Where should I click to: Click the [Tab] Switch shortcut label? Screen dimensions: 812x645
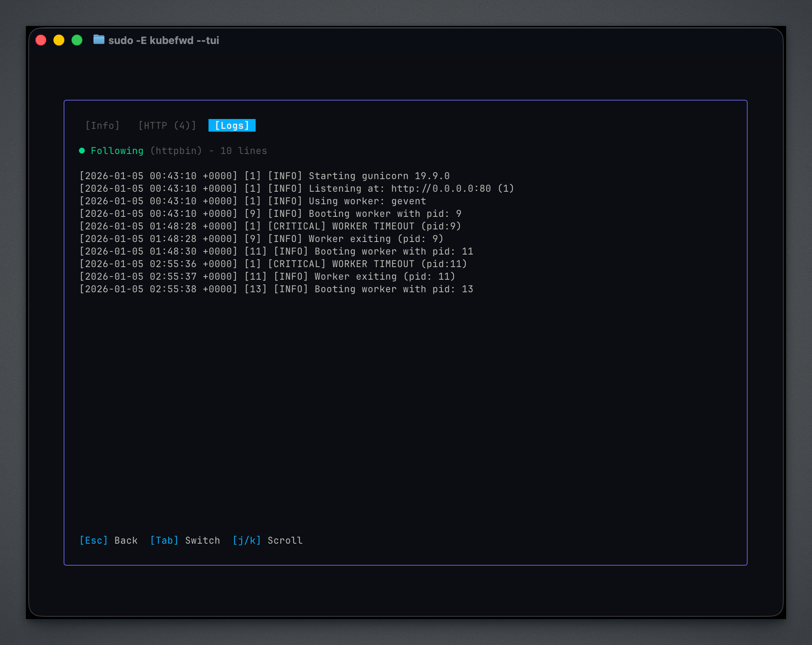185,540
